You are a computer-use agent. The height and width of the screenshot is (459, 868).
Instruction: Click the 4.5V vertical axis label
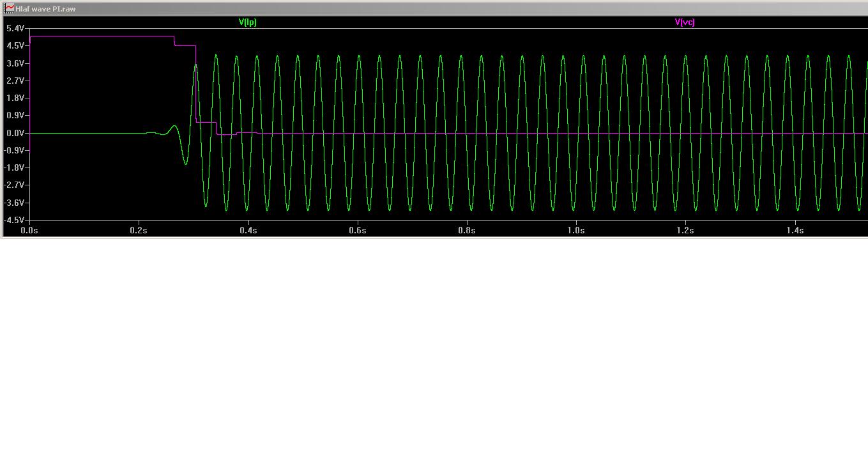[x=15, y=46]
